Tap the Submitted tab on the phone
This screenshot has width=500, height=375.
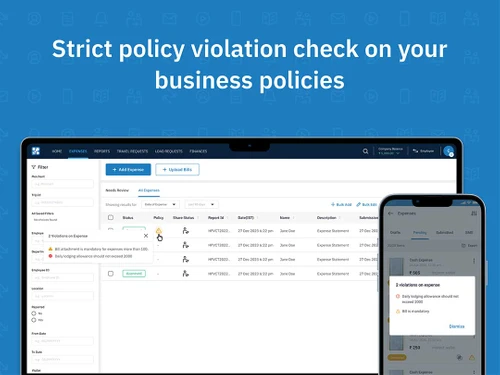444,232
